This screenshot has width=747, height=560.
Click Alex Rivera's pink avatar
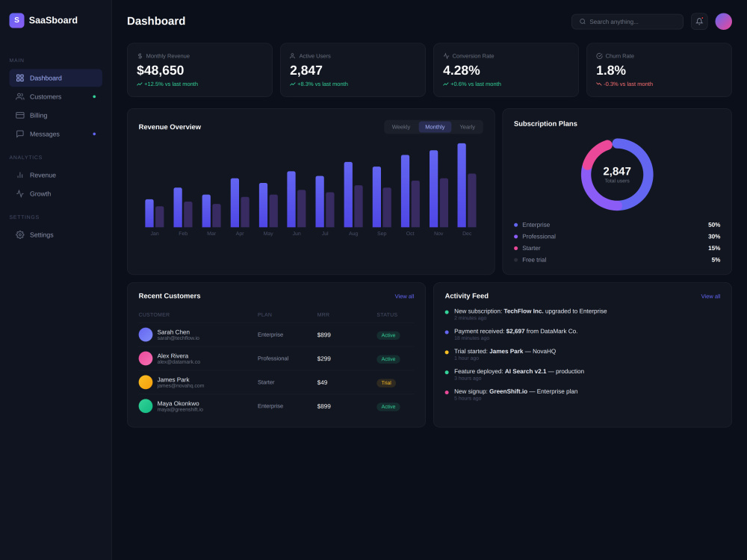point(146,358)
